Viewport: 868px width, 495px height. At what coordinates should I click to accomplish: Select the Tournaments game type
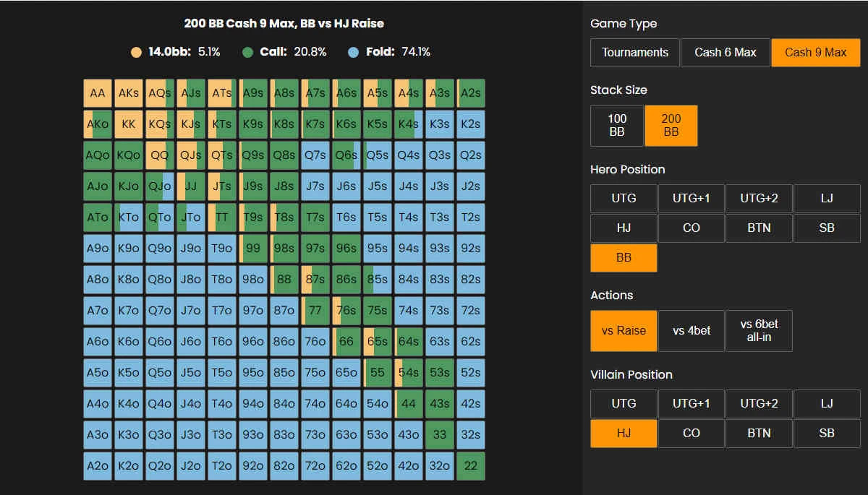[634, 53]
